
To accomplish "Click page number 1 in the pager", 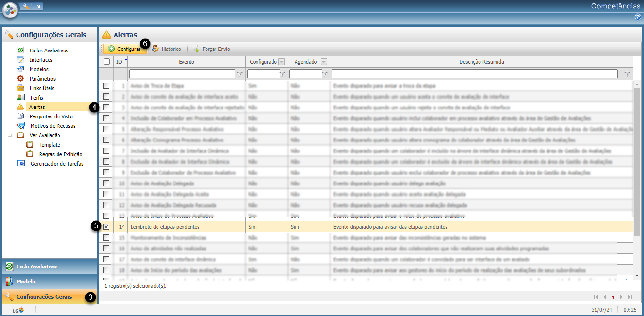I will point(613,297).
